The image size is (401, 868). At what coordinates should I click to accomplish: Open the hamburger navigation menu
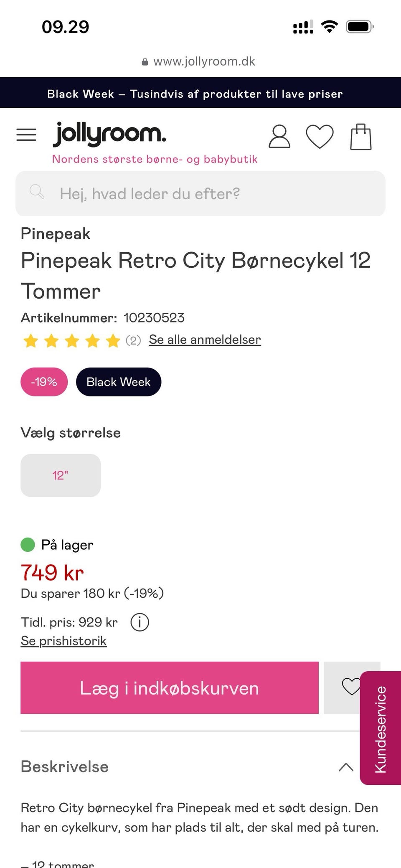point(26,135)
